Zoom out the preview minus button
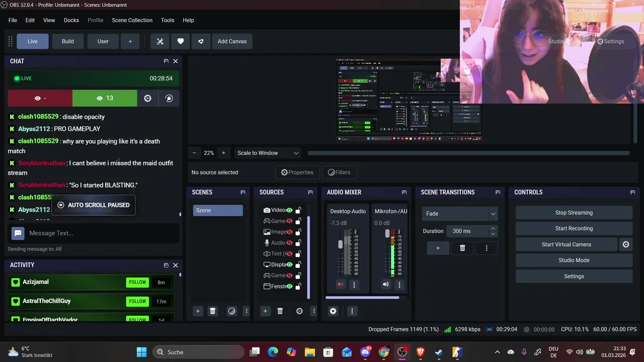Image resolution: width=644 pixels, height=362 pixels. [194, 153]
